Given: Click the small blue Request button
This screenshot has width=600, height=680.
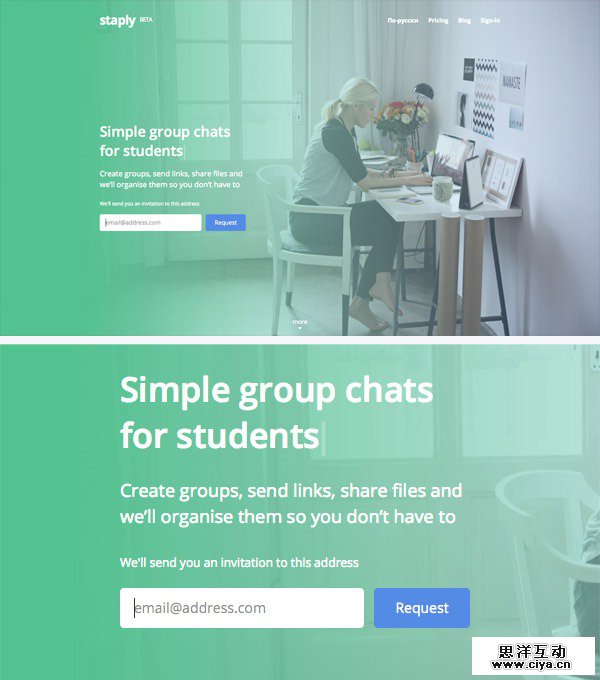Looking at the screenshot, I should (x=225, y=222).
